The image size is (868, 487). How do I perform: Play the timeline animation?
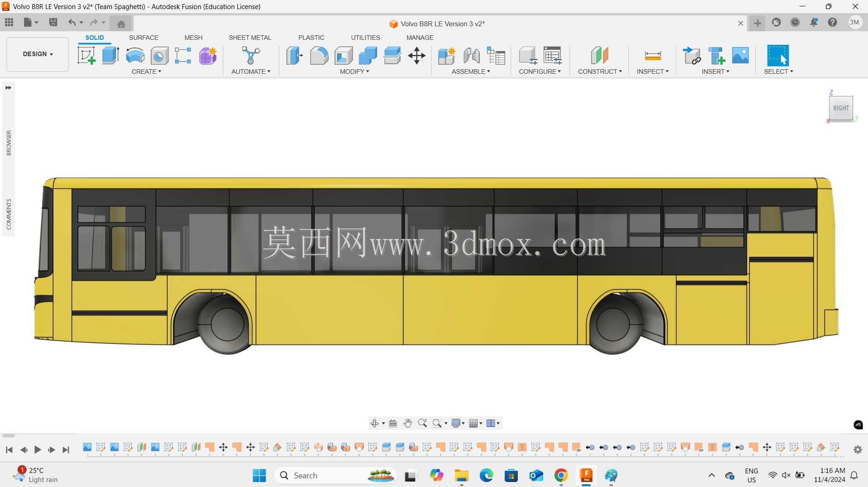pyautogui.click(x=38, y=449)
